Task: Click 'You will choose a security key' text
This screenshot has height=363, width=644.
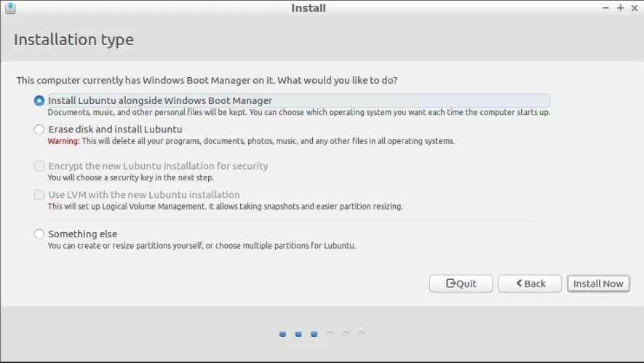Action: [130, 177]
